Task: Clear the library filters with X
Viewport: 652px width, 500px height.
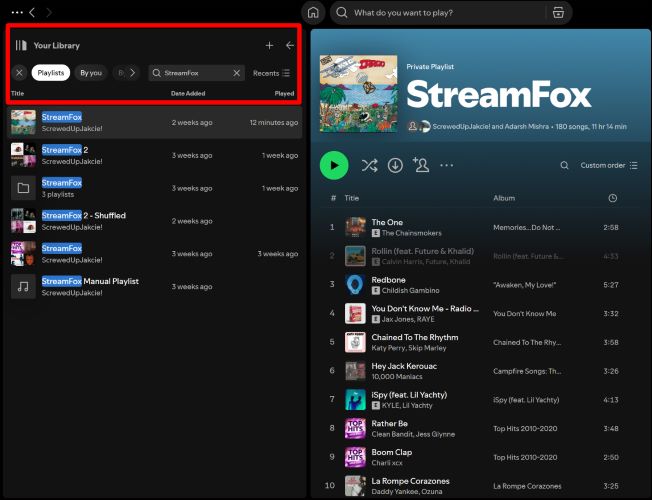Action: [x=19, y=73]
